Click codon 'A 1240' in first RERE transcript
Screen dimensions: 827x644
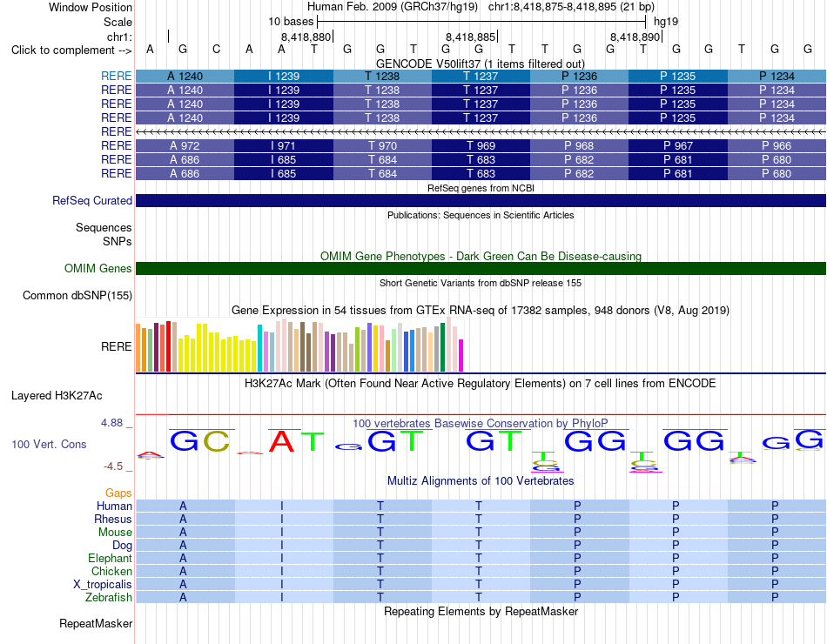pyautogui.click(x=185, y=77)
